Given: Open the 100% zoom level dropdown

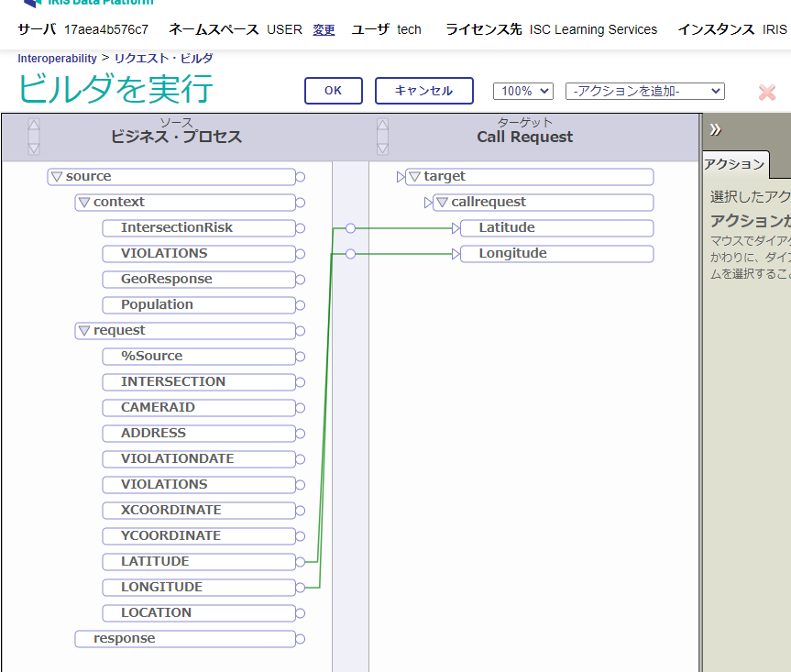Looking at the screenshot, I should point(522,91).
